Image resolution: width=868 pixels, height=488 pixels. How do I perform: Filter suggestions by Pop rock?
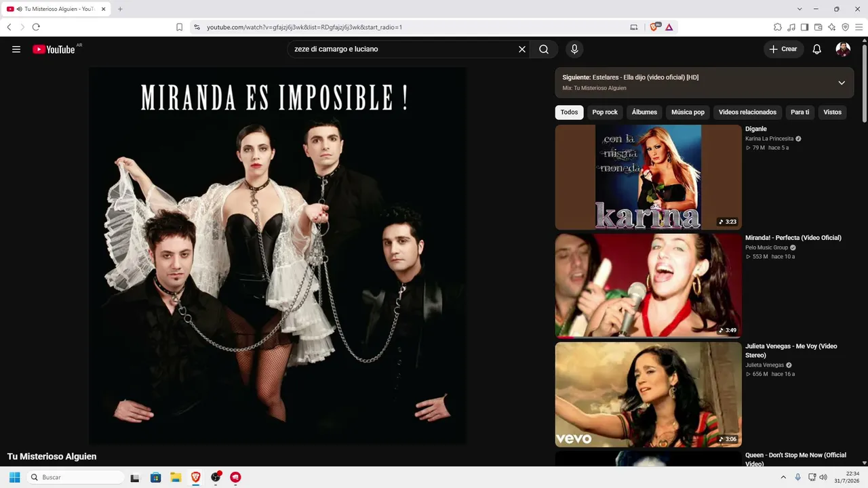click(605, 112)
